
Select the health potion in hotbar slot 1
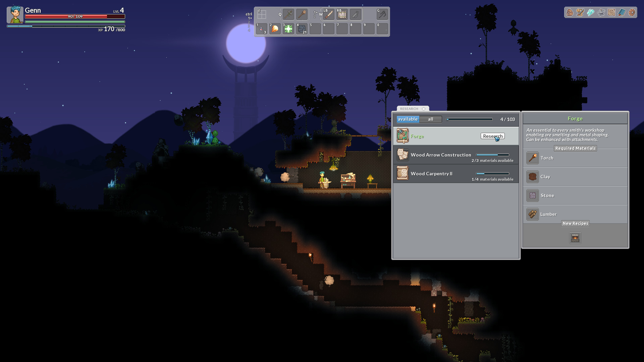pos(262,29)
